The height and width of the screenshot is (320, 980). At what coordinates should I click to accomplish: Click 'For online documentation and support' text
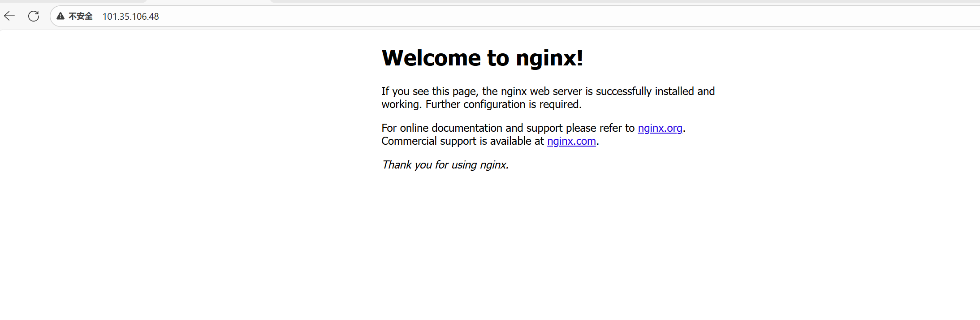[x=472, y=128]
